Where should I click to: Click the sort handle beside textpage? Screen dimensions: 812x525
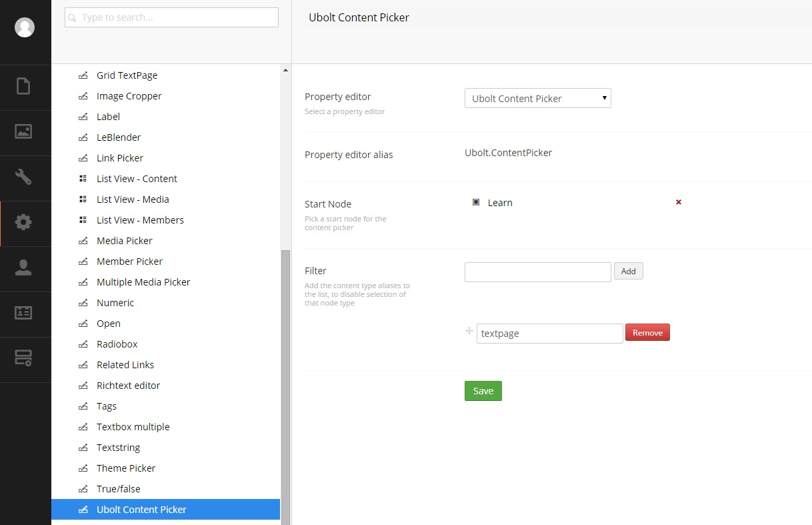pos(469,331)
